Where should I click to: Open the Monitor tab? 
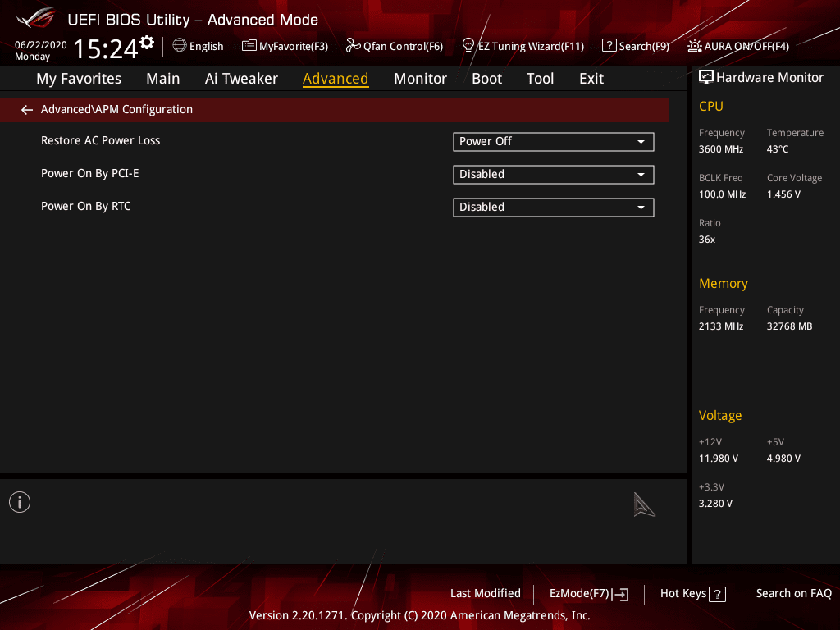click(x=420, y=79)
